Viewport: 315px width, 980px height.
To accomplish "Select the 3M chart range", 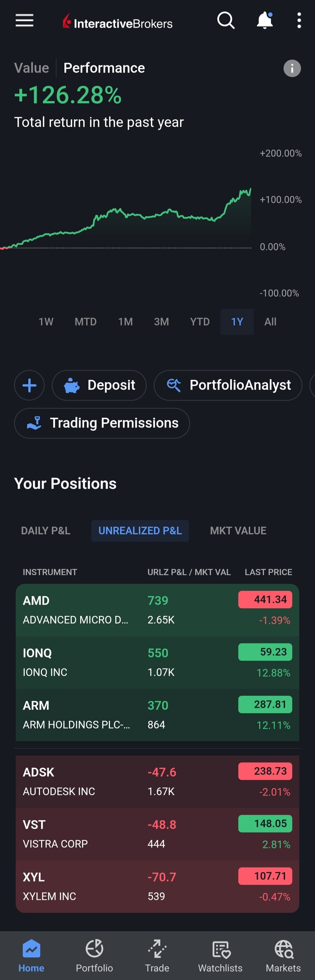I will 162,322.
